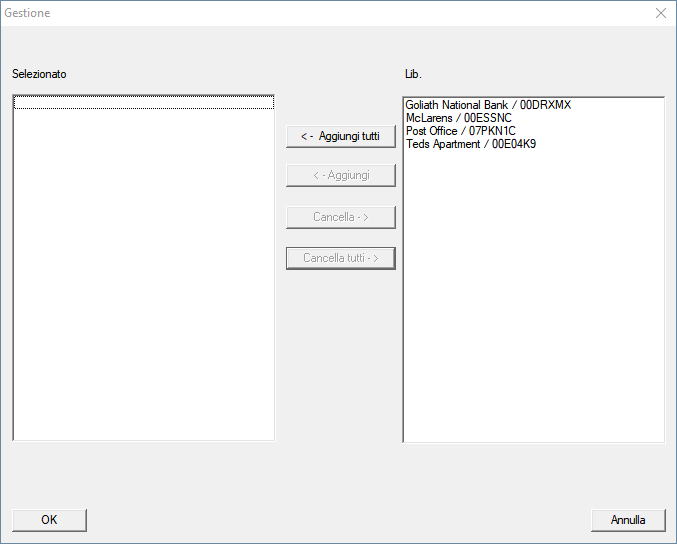Click the dotted focus row in Selezionato list
Screen dimensions: 677x544
click(143, 102)
